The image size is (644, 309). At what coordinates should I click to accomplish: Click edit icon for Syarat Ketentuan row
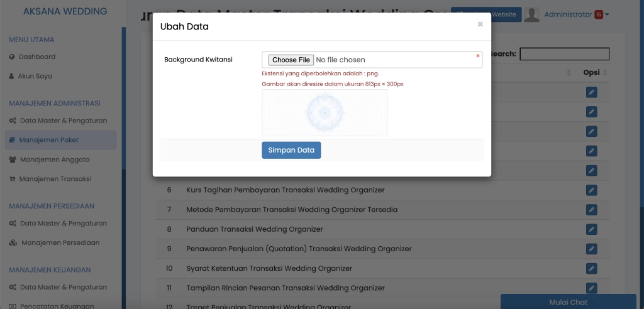click(x=591, y=269)
